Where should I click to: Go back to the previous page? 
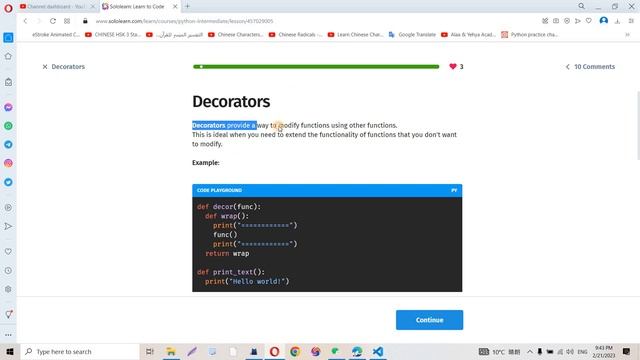coord(25,21)
